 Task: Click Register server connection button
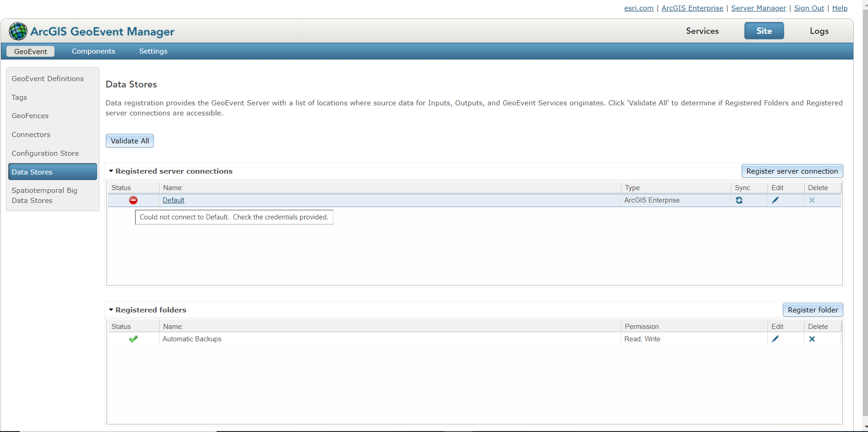(x=792, y=171)
